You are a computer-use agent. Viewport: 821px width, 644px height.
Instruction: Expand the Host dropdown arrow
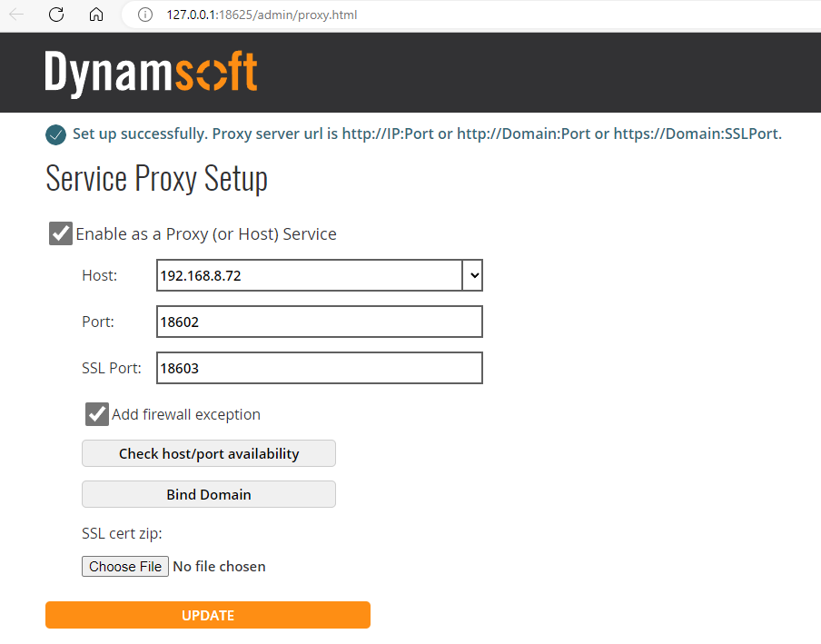tap(472, 276)
